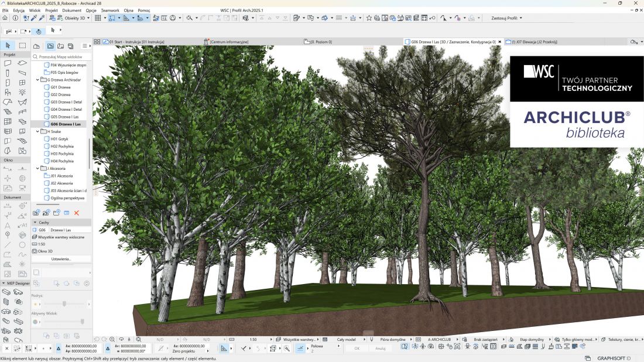Click the Home icon in top toolbar

pyautogui.click(x=5, y=18)
